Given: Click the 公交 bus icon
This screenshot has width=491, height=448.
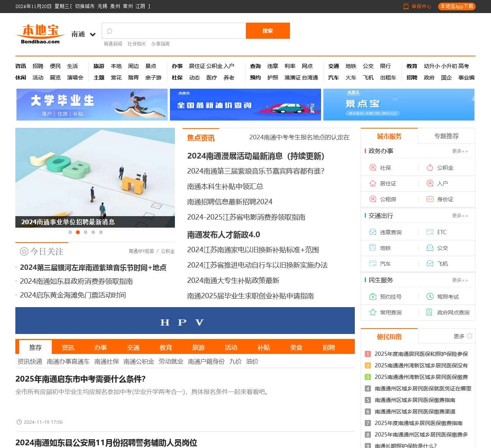Looking at the screenshot, I should [x=430, y=248].
